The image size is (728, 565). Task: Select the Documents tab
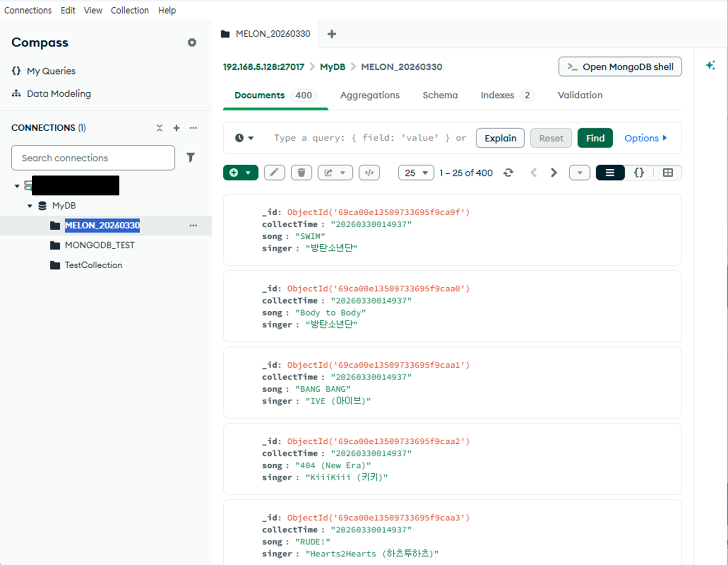275,95
